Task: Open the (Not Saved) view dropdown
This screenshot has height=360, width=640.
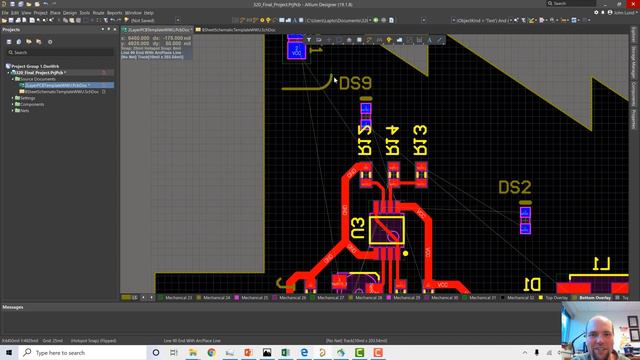Action: tap(178, 20)
